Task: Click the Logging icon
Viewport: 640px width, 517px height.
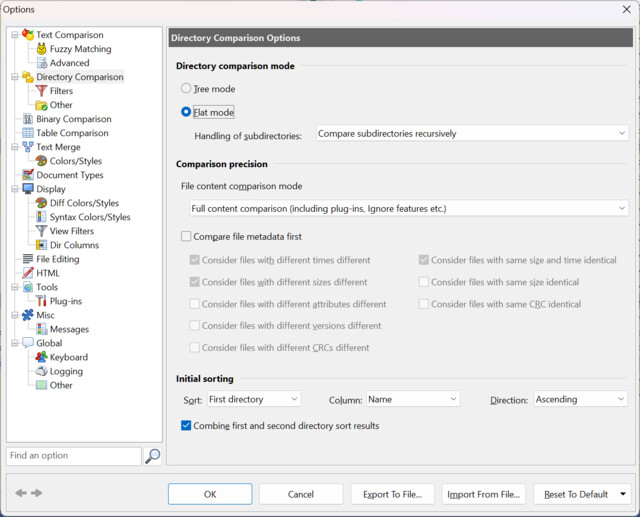Action: (x=41, y=371)
